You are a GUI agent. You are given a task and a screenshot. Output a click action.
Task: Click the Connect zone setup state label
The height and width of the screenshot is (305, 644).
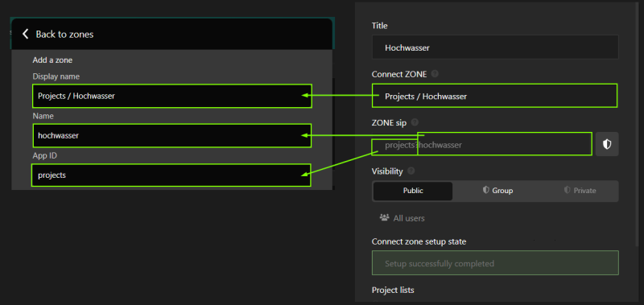pyautogui.click(x=419, y=241)
